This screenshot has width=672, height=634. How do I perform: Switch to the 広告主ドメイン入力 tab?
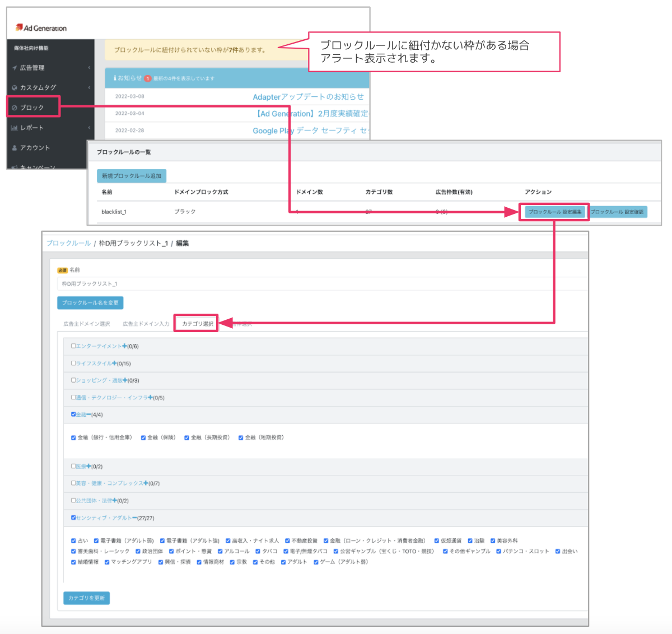(146, 324)
